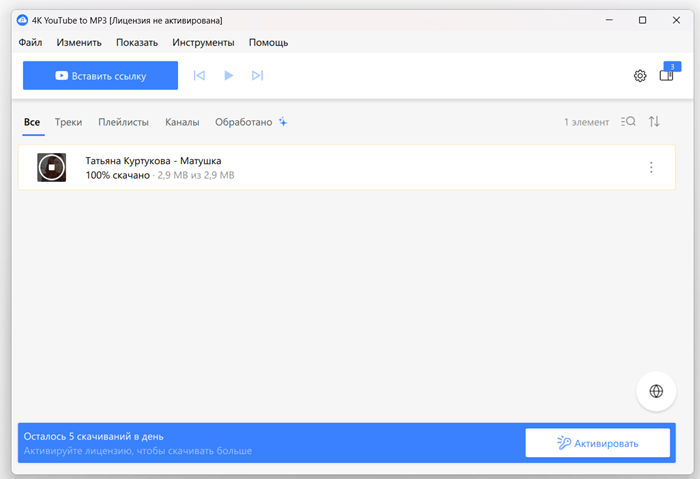Click the 4K YouTube to MP3 app icon
This screenshot has height=479, width=700.
coord(22,20)
